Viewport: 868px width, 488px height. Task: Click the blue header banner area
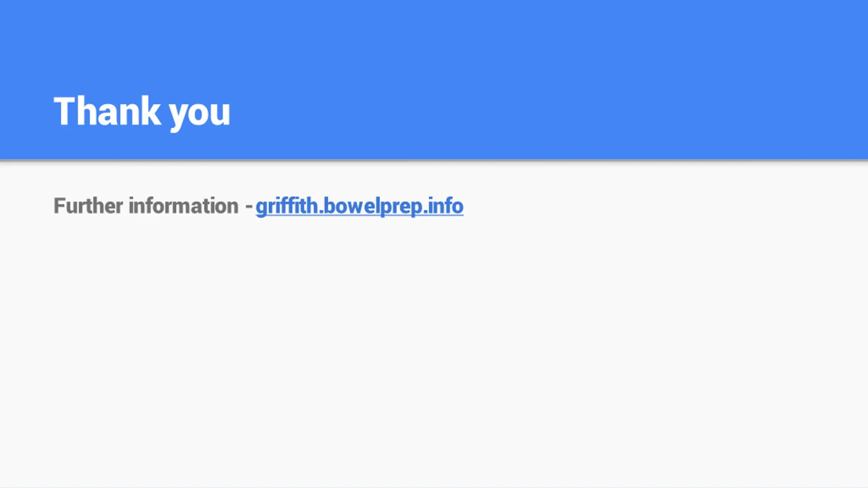434,79
